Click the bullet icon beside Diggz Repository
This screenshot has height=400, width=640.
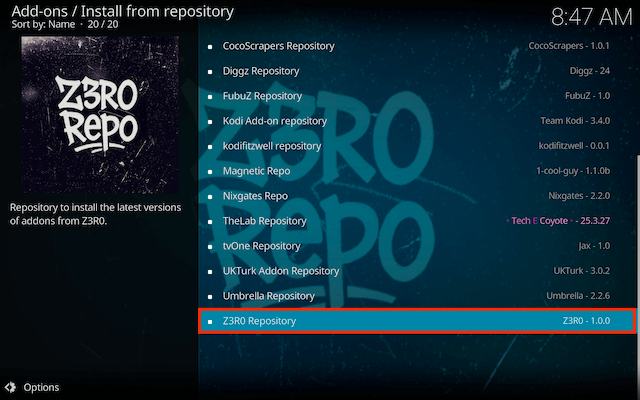click(x=210, y=72)
